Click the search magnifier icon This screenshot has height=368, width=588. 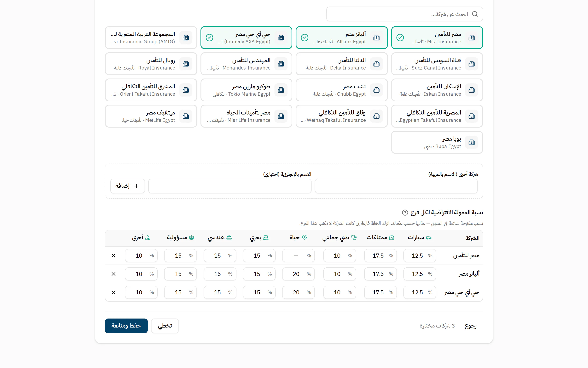coord(475,14)
